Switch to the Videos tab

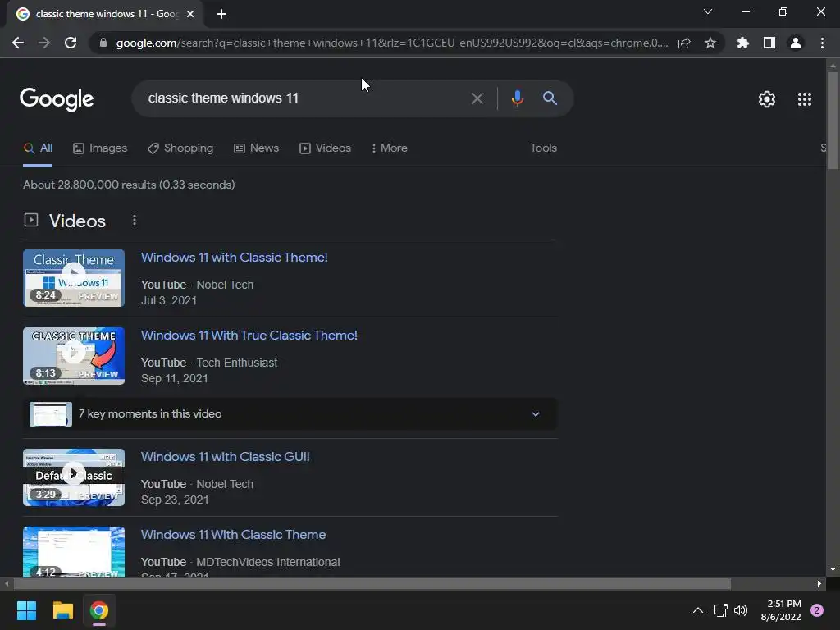coord(325,148)
